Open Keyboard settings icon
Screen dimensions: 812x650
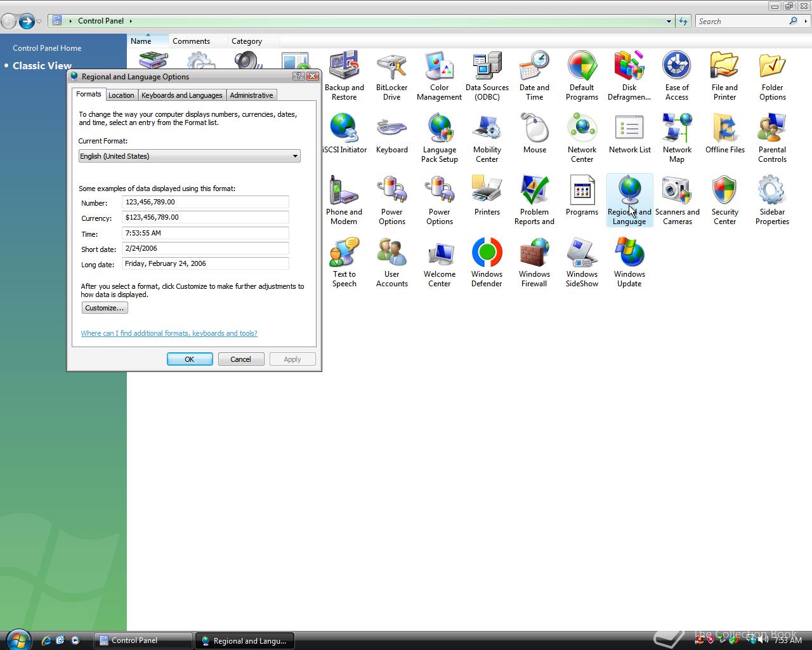pos(391,134)
